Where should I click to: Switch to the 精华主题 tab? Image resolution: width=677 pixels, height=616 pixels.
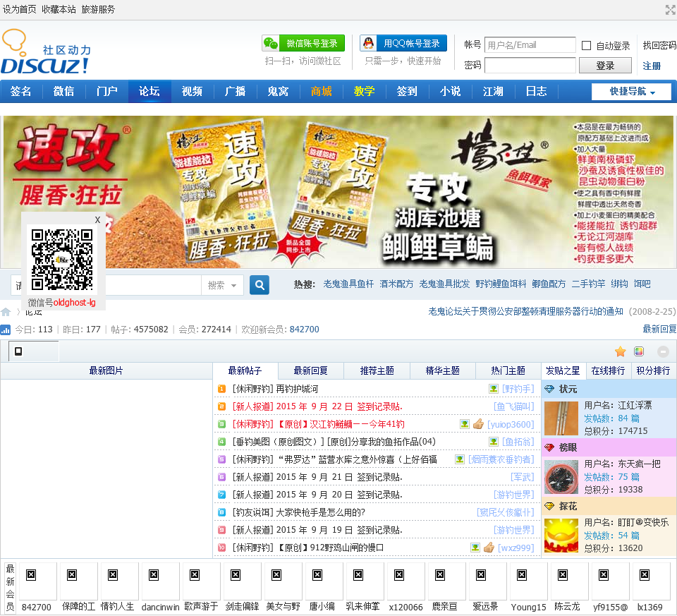(443, 370)
